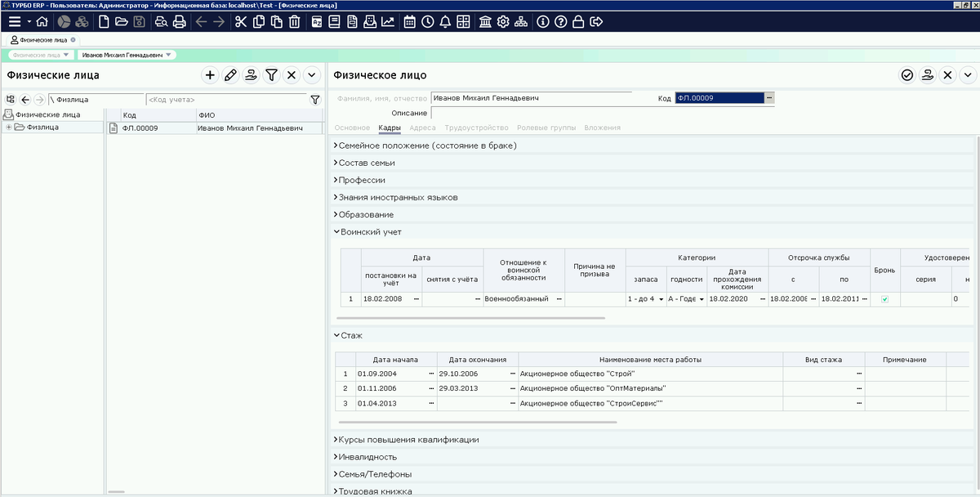Switch to Ролевые группы tab

pyautogui.click(x=546, y=128)
